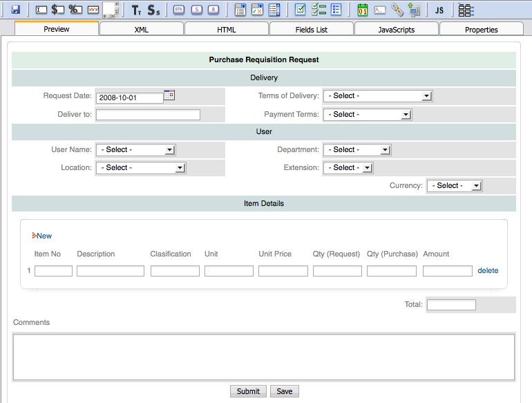
Task: Click the Delivery section header
Action: 264,77
